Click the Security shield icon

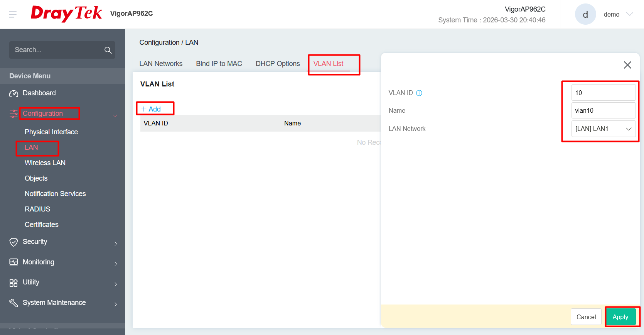13,242
